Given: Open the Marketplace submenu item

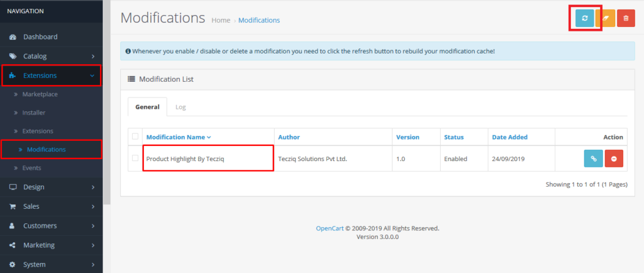Looking at the screenshot, I should (x=40, y=94).
